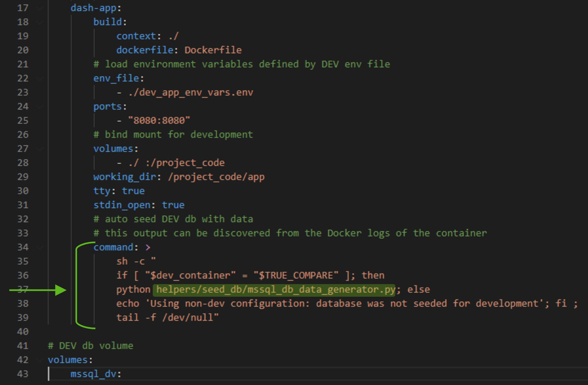Select empty line 40 via its line number
The image size is (588, 385).
23,332
